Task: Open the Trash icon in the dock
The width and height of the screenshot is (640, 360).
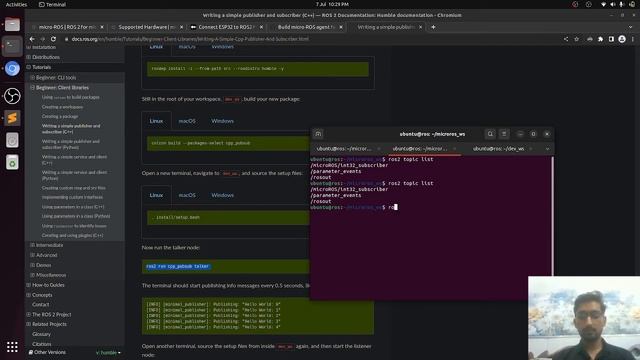Action: pyautogui.click(x=12, y=162)
